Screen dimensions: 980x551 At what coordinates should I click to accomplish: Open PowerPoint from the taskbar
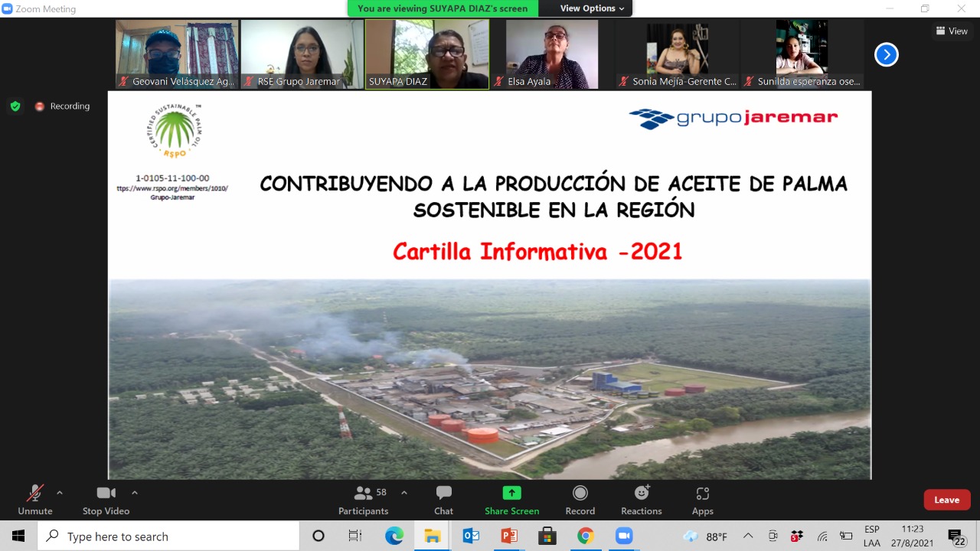coord(509,536)
